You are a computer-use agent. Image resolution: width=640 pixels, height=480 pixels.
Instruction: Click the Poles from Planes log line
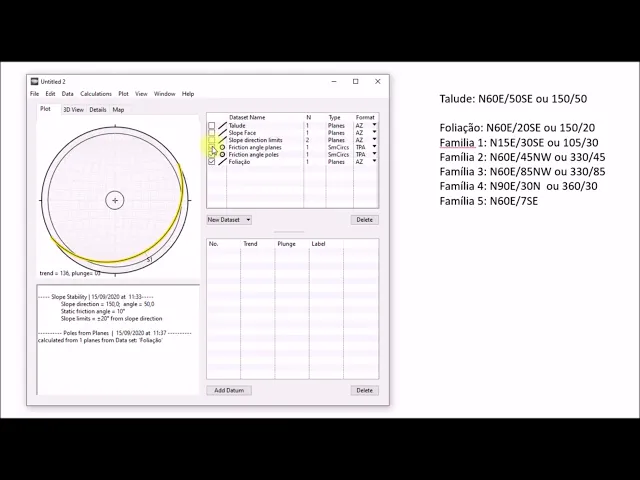click(115, 333)
